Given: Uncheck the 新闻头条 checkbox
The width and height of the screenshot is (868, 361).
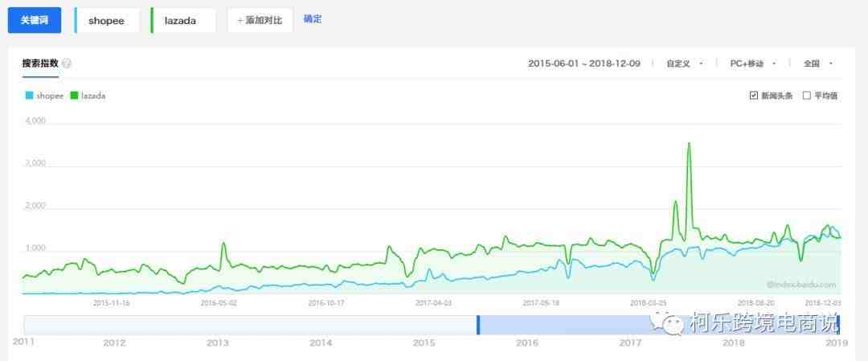Looking at the screenshot, I should pos(753,96).
